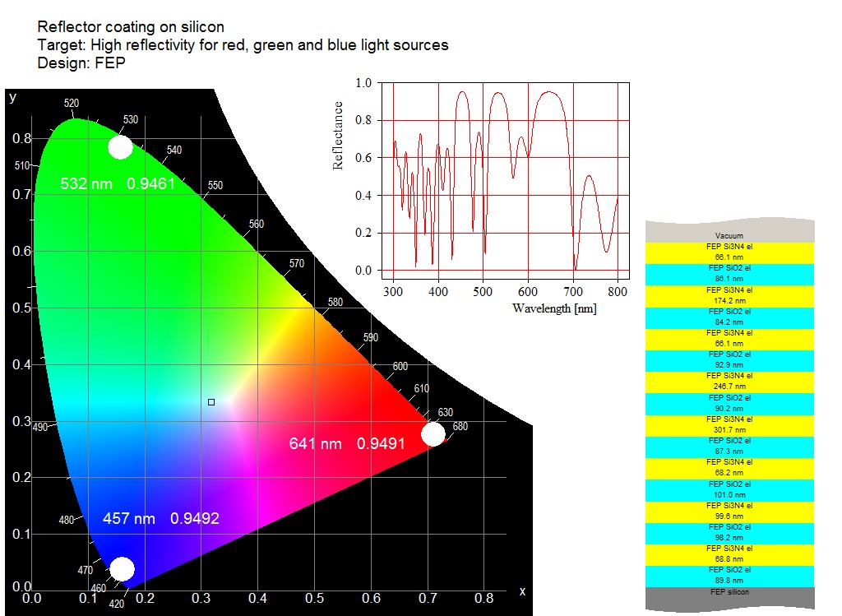Select the Si3N4 layer with 99.6 nm thickness
The width and height of the screenshot is (842, 616).
tap(729, 512)
